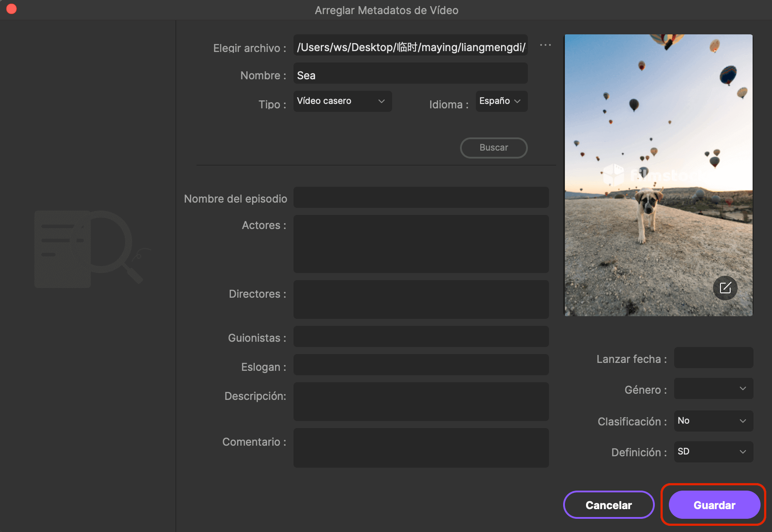This screenshot has height=532, width=772.
Task: Click into the Comentario text area
Action: click(421, 448)
